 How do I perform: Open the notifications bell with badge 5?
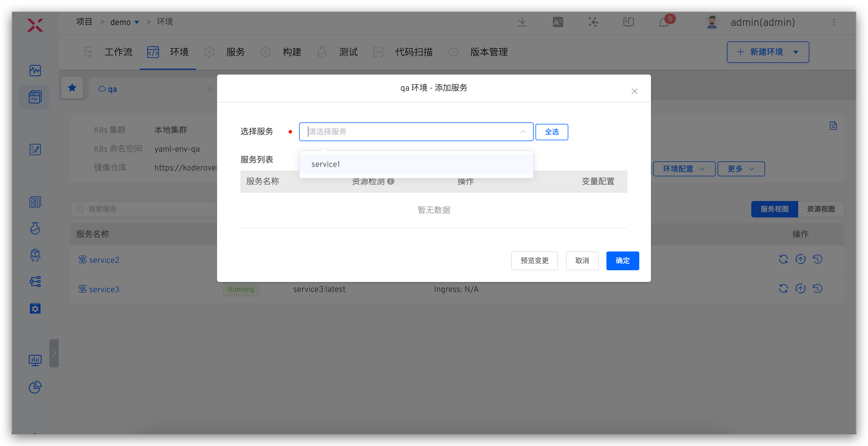point(664,22)
